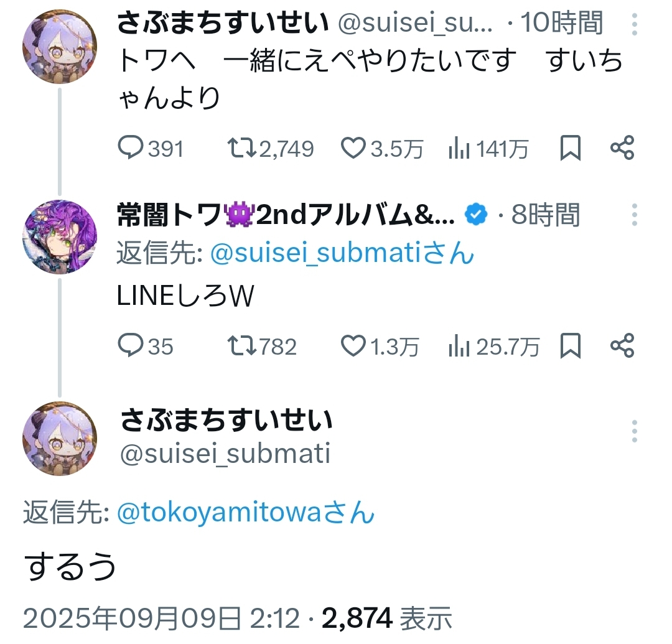
Task: Share the first tweet about えぺ
Action: coord(622,148)
